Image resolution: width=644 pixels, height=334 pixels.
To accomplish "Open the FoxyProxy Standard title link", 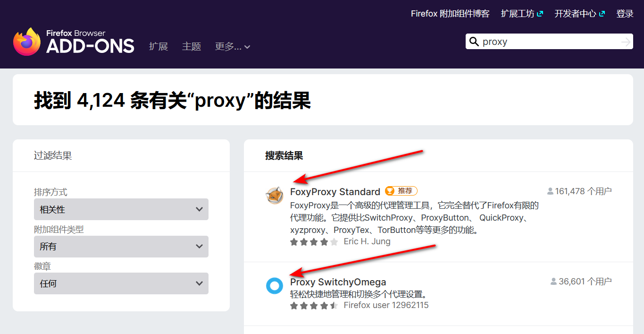I will (335, 192).
